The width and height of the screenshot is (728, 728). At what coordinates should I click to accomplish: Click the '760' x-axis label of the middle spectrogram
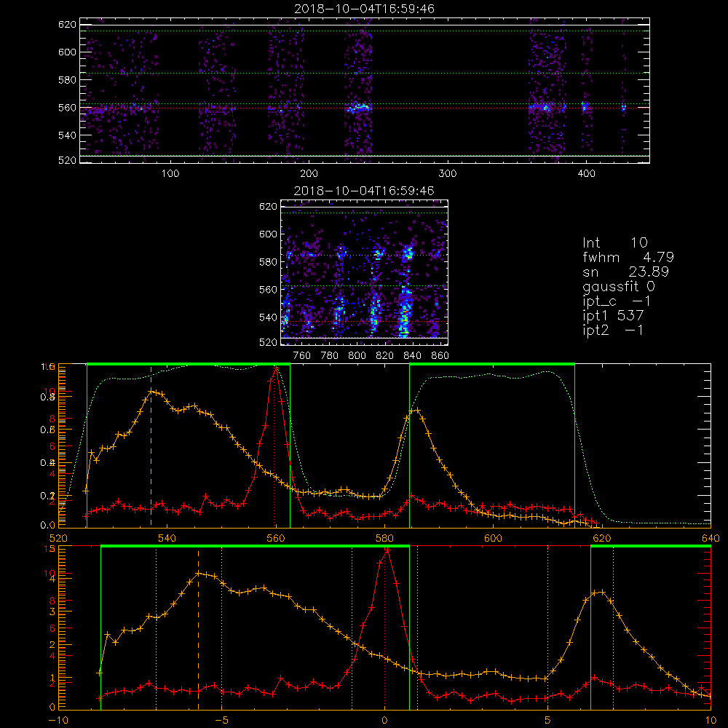coord(302,356)
